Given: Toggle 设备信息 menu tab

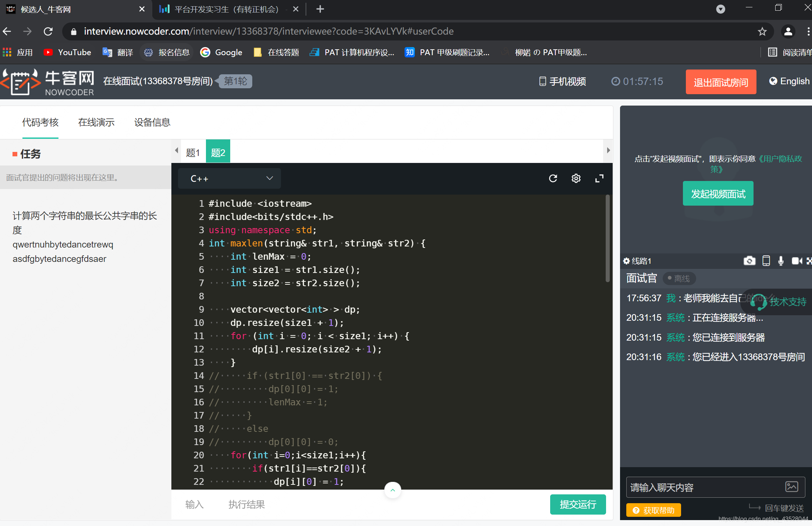Looking at the screenshot, I should coord(152,122).
